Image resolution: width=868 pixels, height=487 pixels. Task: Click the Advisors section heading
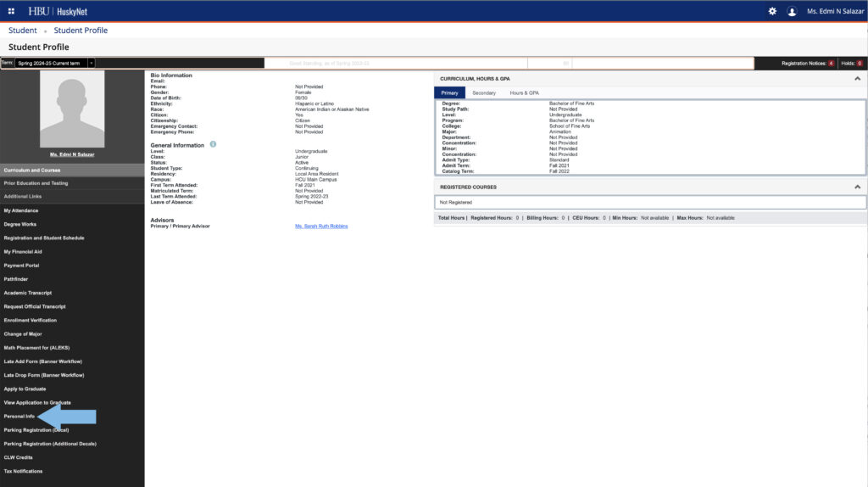(x=162, y=220)
